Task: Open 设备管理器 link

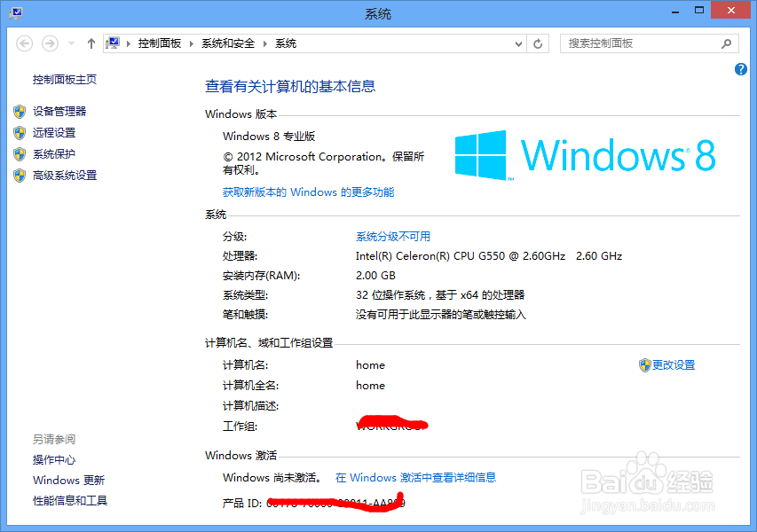Action: 59,112
